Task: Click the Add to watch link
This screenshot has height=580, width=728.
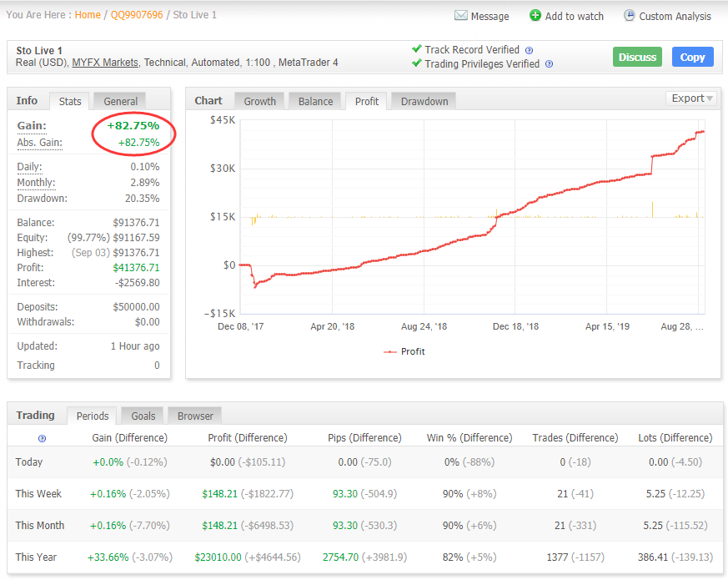Action: (x=574, y=16)
